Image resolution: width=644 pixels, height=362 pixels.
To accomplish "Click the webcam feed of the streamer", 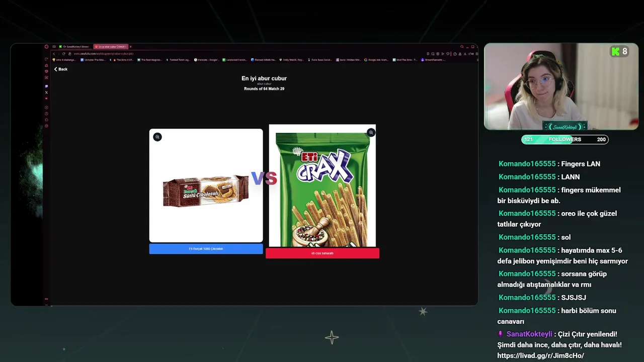I will (x=561, y=86).
